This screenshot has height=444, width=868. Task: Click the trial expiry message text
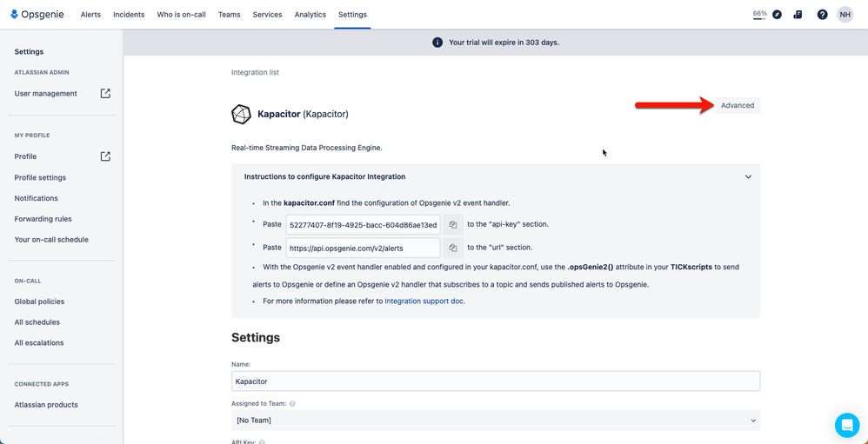[x=504, y=43]
